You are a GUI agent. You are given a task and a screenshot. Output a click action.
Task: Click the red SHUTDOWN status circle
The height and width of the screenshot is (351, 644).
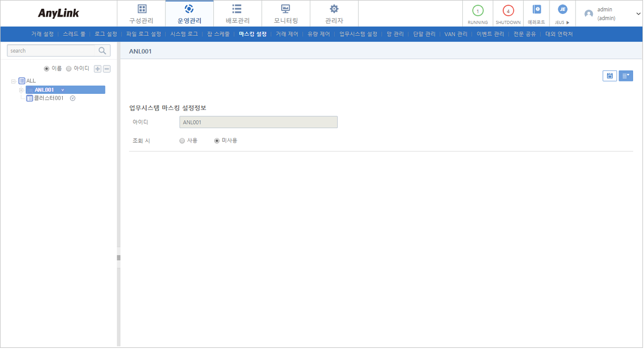tap(508, 11)
